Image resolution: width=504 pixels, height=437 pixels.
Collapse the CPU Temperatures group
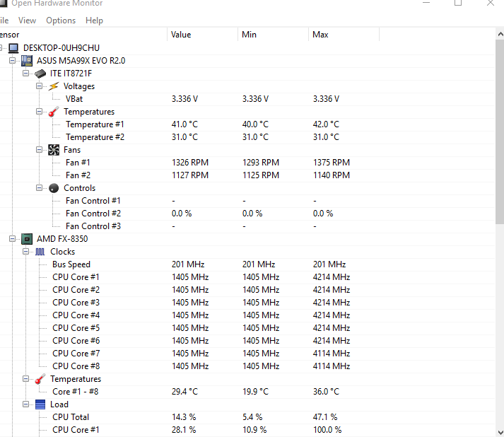click(x=25, y=379)
